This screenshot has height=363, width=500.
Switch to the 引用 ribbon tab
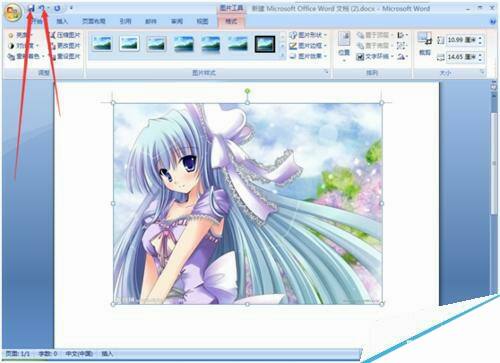pos(125,22)
